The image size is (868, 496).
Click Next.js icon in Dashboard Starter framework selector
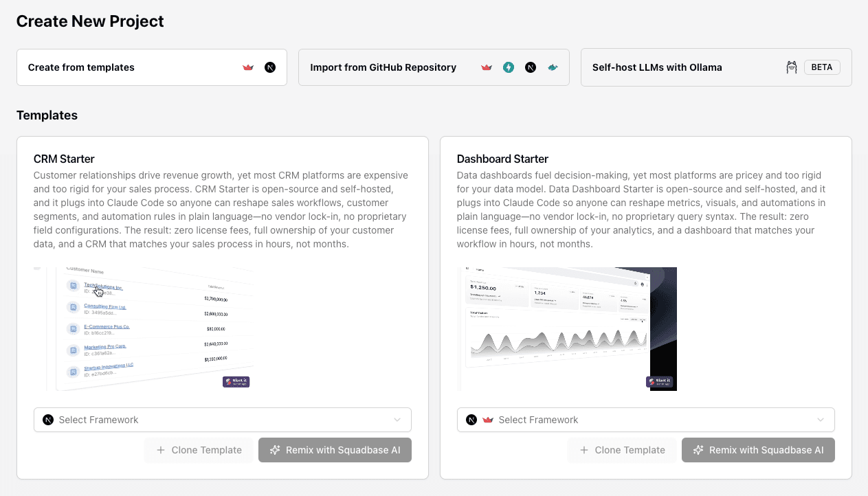(x=471, y=420)
